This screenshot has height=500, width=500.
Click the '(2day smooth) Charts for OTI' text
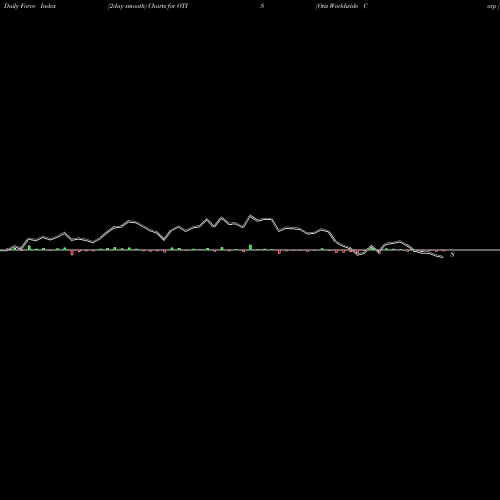[148, 6]
